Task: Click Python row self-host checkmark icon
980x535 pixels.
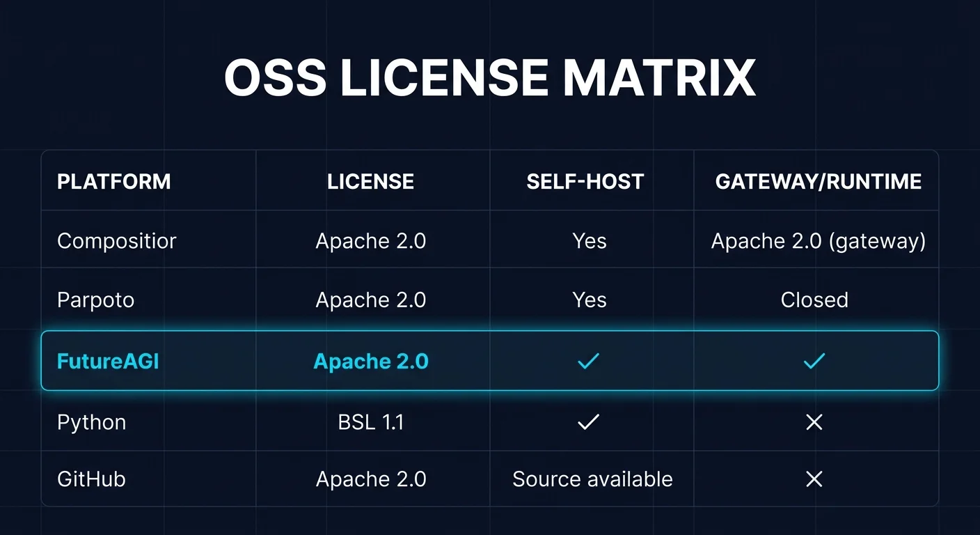Action: point(589,421)
